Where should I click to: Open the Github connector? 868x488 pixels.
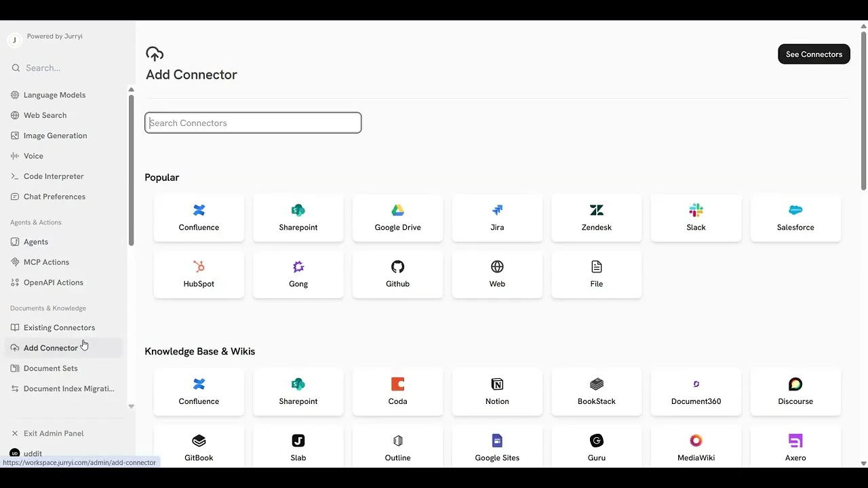[x=398, y=274]
